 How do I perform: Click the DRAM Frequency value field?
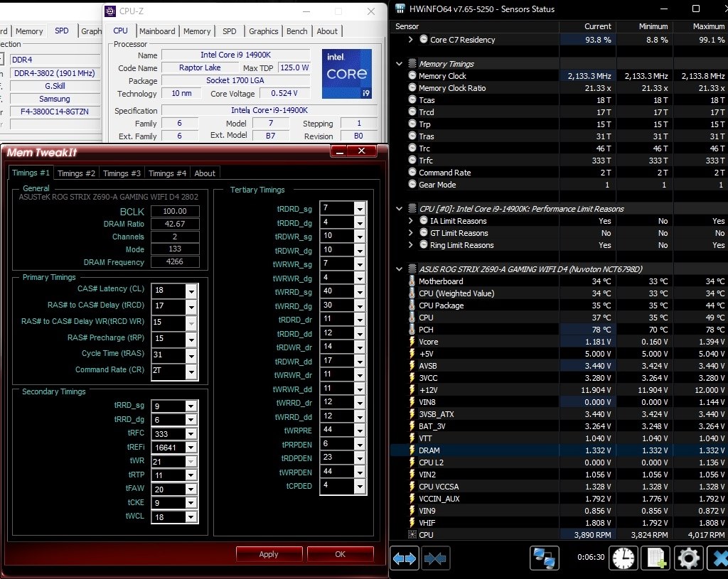tap(175, 261)
